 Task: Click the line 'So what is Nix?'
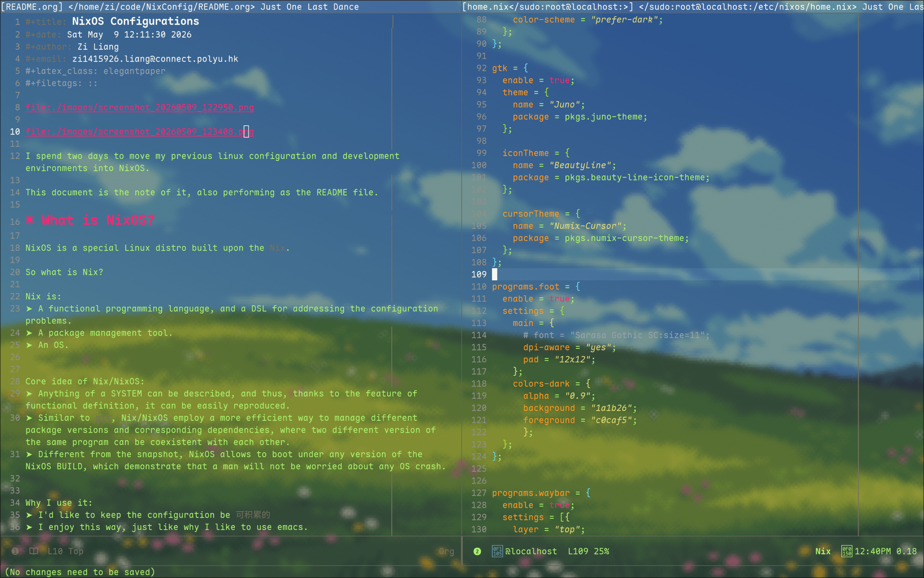coord(64,272)
